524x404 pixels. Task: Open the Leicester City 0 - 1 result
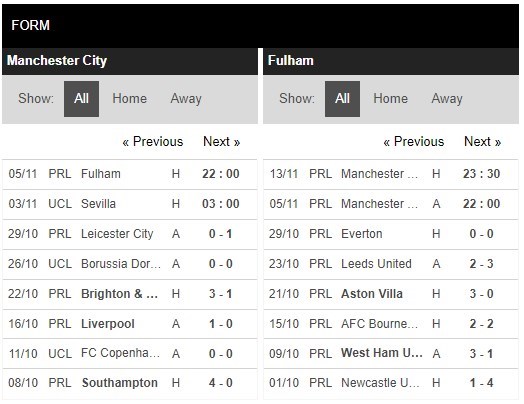(x=130, y=234)
